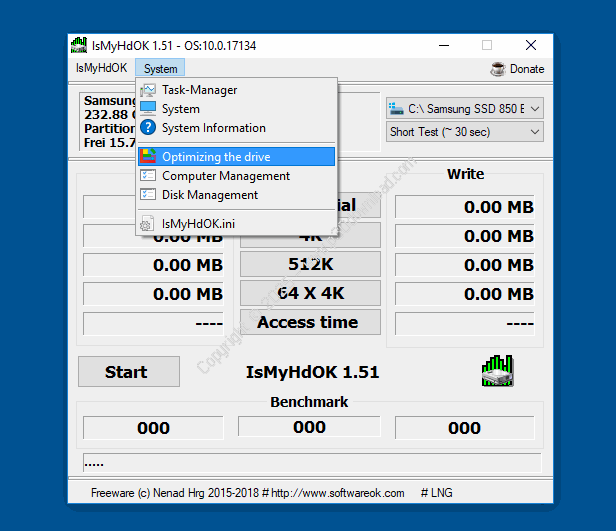Click the Task-Manager icon in the menu
616x531 pixels.
pos(148,90)
